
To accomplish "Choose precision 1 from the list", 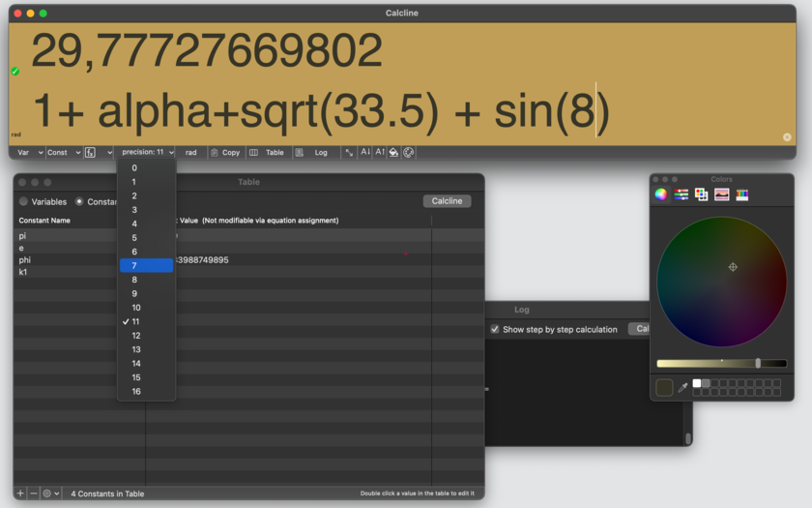I will [x=147, y=182].
